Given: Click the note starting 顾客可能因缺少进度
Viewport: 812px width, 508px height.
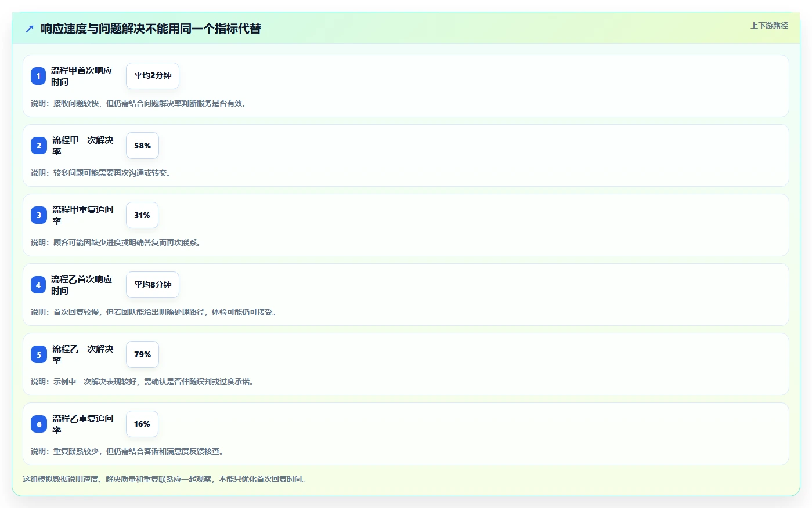Looking at the screenshot, I should [x=117, y=242].
